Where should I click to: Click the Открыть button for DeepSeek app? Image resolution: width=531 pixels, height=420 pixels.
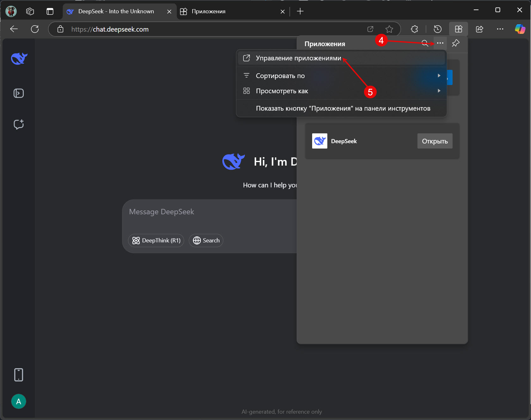tap(435, 141)
